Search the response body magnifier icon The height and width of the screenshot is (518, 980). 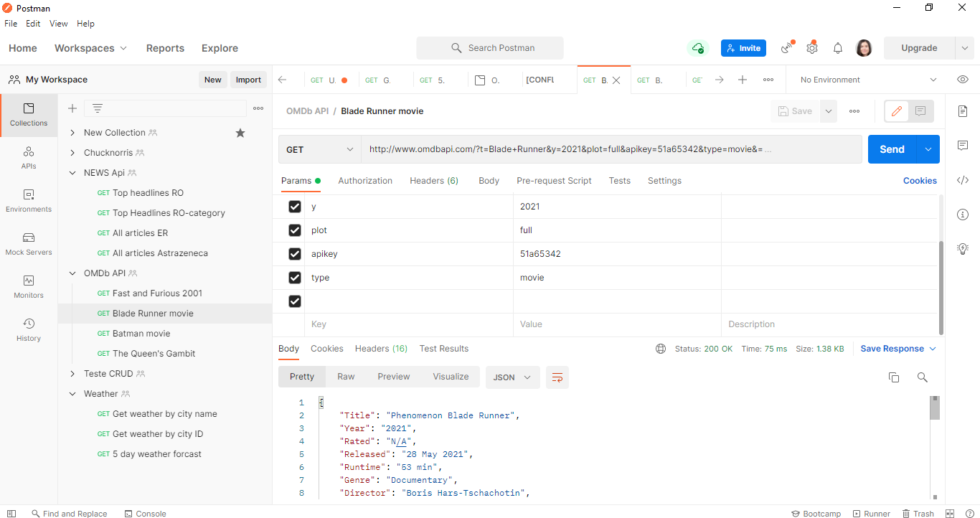point(923,377)
